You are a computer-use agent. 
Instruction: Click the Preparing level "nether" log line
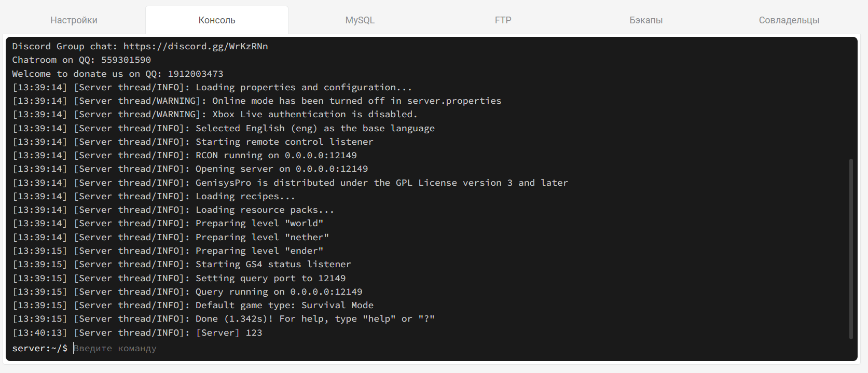(171, 237)
